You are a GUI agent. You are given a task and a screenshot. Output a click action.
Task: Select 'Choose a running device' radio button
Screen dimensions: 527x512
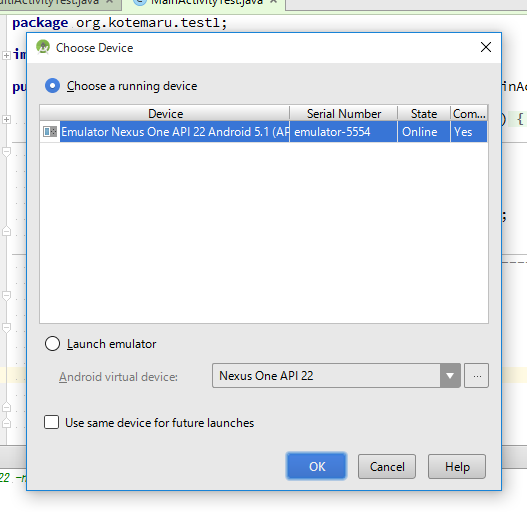(52, 86)
